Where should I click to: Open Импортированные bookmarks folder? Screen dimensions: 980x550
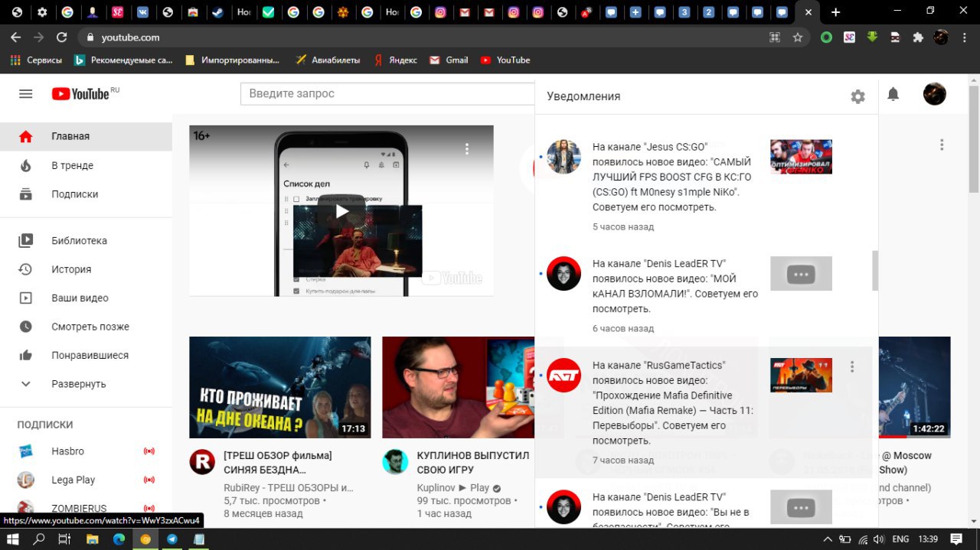[233, 60]
